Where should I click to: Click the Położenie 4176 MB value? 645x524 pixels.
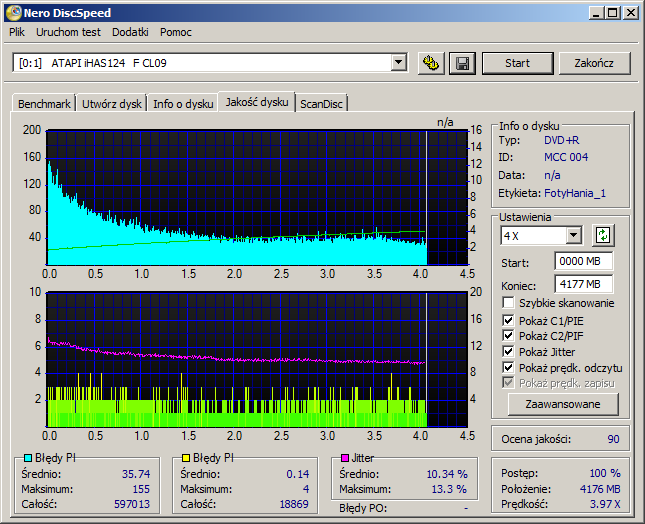600,489
